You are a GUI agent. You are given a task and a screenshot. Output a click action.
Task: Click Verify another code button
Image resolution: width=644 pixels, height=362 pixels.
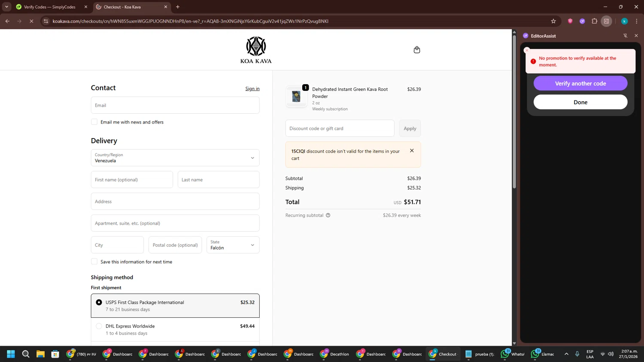coord(580,83)
